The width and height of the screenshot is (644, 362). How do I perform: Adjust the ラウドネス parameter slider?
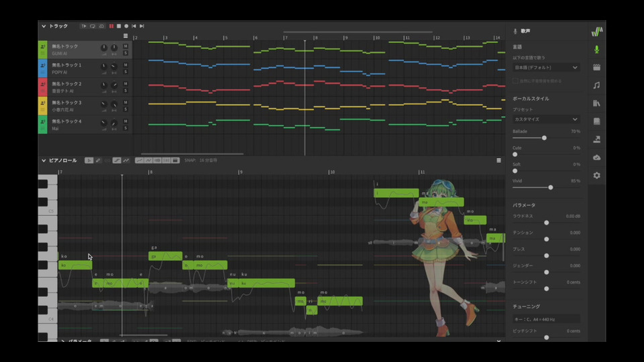(546, 223)
